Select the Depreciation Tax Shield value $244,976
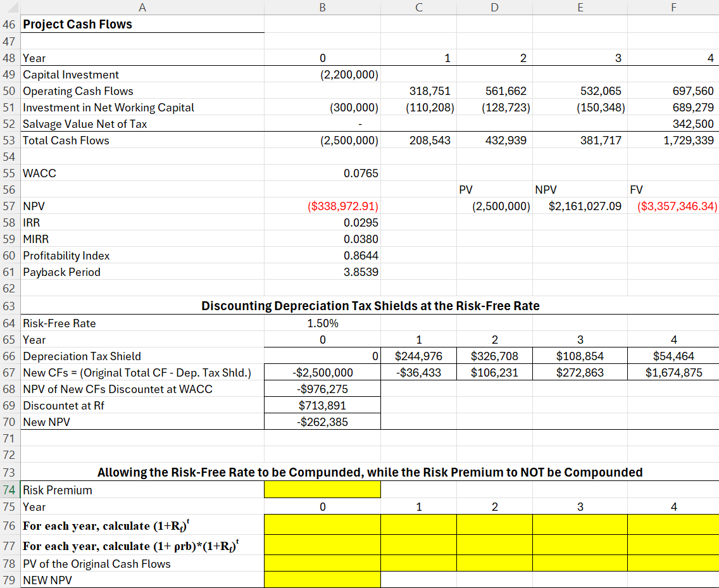This screenshot has height=588, width=719. pyautogui.click(x=418, y=356)
